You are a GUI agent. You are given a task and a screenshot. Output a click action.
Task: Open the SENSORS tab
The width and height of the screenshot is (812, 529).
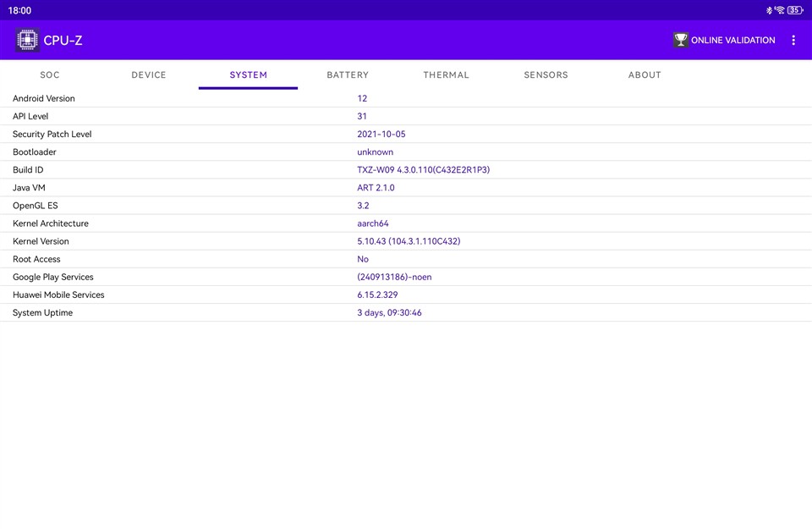click(546, 74)
